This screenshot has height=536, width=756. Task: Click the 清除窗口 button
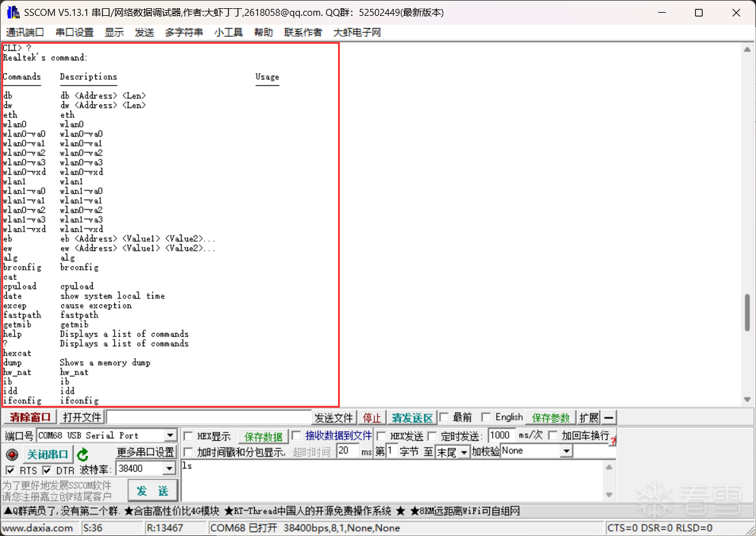coord(30,417)
